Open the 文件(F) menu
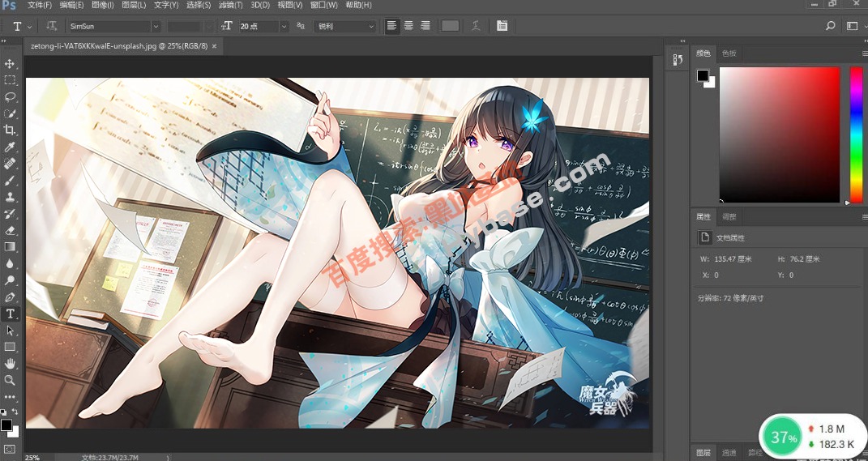The height and width of the screenshot is (461, 868). [39, 5]
